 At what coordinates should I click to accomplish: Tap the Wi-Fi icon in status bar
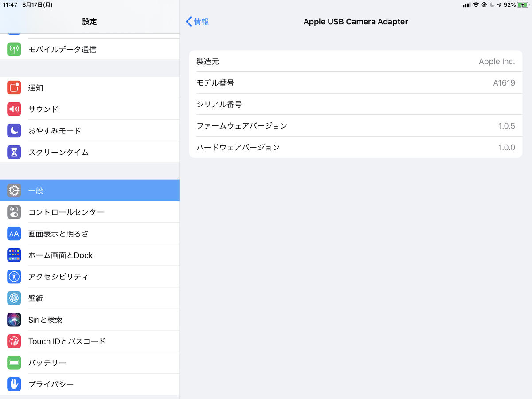coord(476,5)
